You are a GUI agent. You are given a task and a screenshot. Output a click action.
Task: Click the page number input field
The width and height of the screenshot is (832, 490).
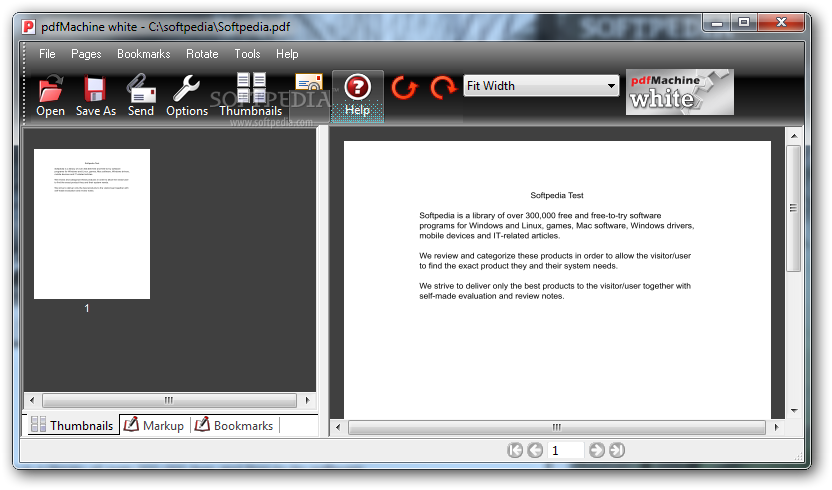(x=566, y=450)
